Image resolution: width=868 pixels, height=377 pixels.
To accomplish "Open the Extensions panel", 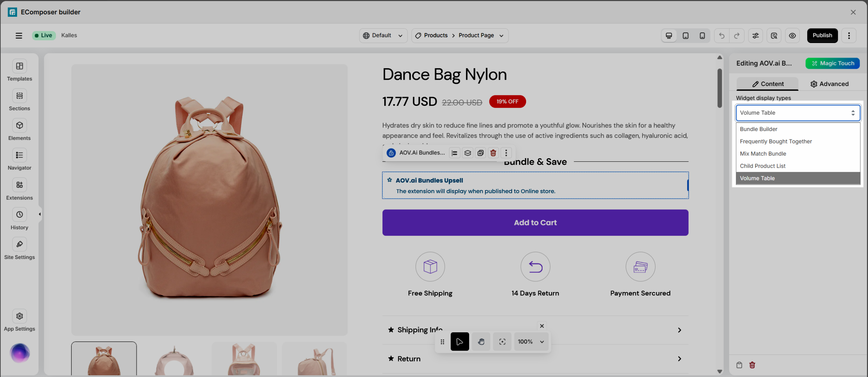I will (x=19, y=189).
